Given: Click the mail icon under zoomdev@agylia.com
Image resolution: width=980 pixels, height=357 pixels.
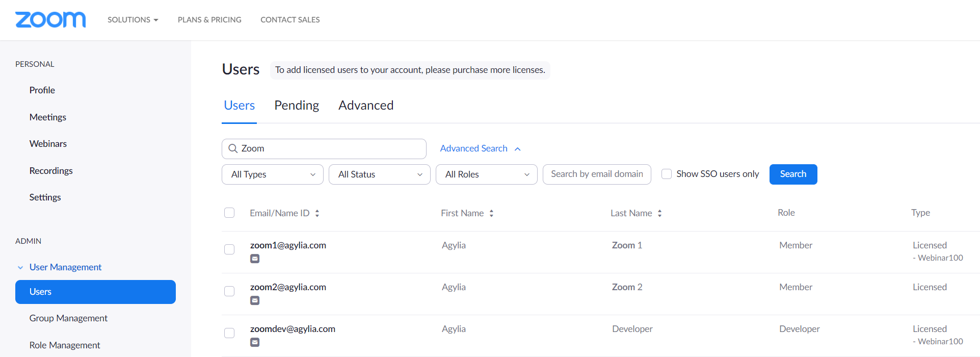Looking at the screenshot, I should (255, 342).
